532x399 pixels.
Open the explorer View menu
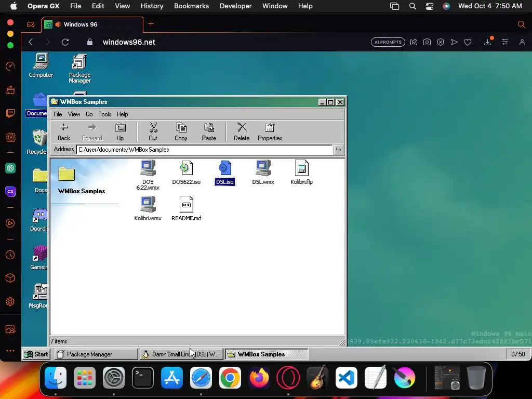point(74,114)
